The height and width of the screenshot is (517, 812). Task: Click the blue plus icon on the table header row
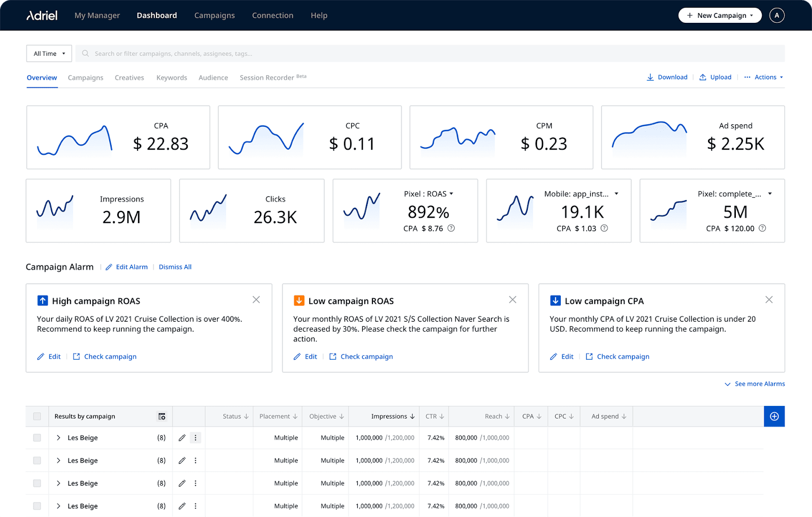pos(774,416)
